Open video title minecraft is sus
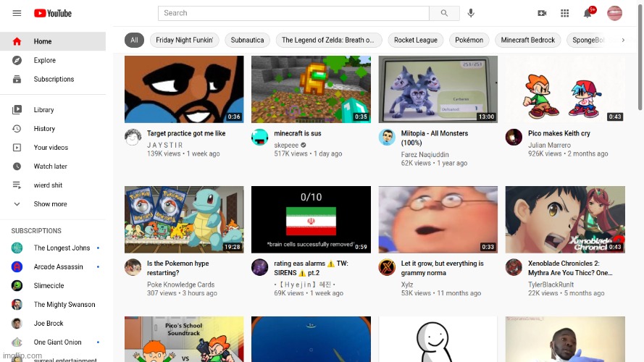 [298, 133]
